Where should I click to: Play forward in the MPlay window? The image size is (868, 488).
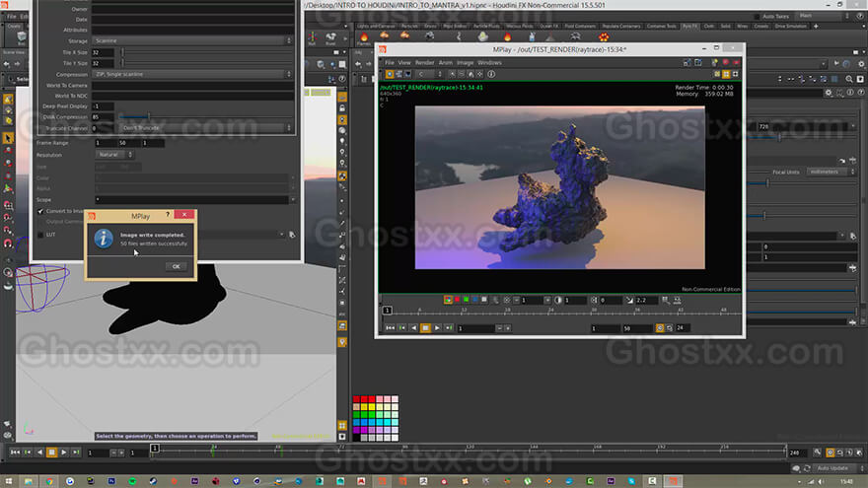point(437,328)
